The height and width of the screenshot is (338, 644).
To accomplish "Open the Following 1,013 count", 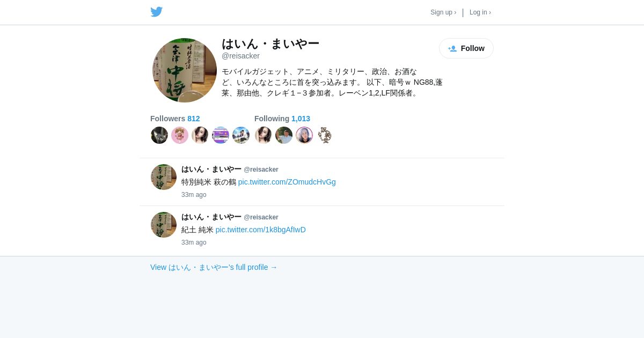I will [282, 119].
